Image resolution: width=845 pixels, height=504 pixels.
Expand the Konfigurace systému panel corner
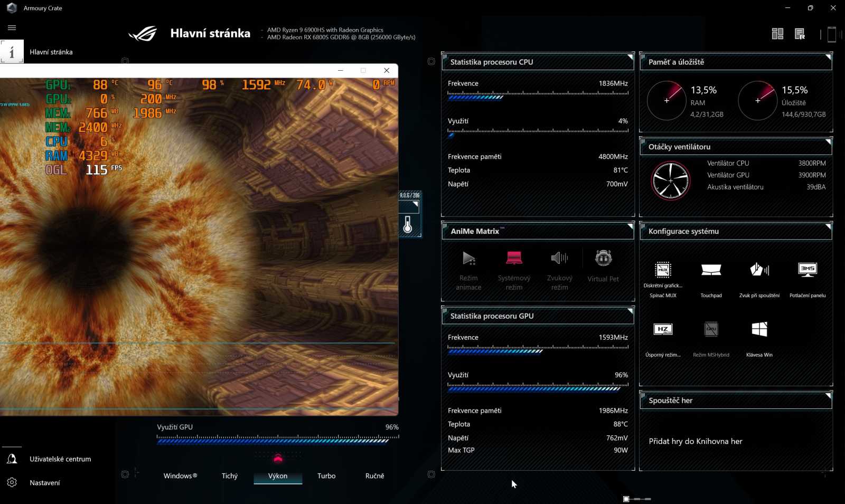pos(828,226)
